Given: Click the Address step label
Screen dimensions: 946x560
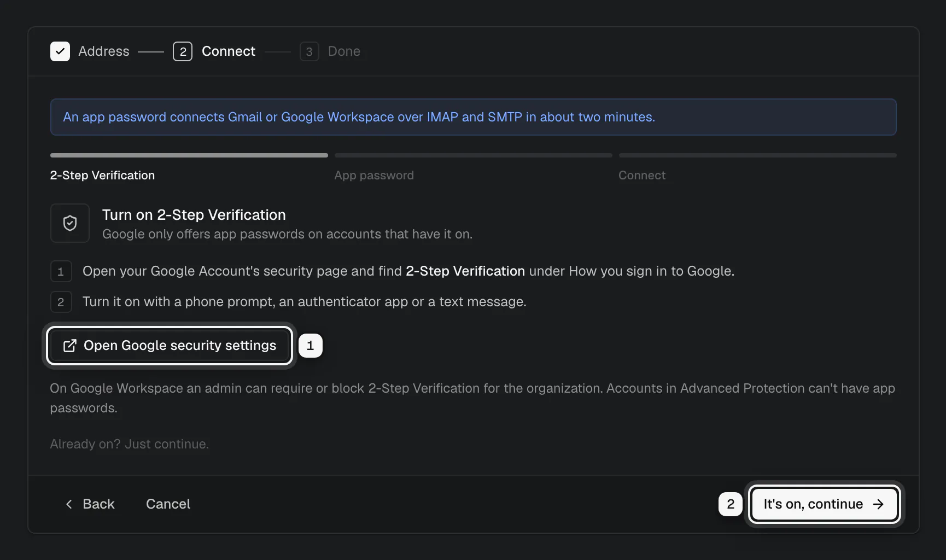Looking at the screenshot, I should tap(104, 51).
